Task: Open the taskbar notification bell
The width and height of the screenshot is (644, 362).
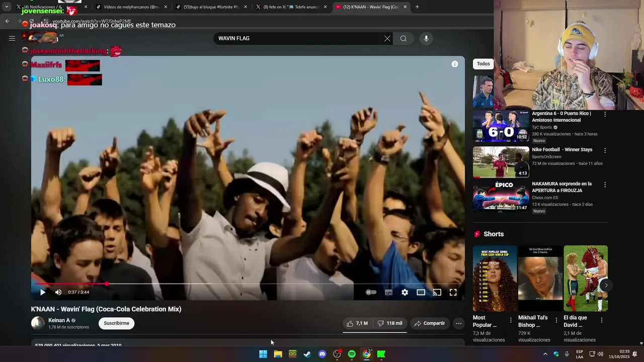Action: coord(635,354)
